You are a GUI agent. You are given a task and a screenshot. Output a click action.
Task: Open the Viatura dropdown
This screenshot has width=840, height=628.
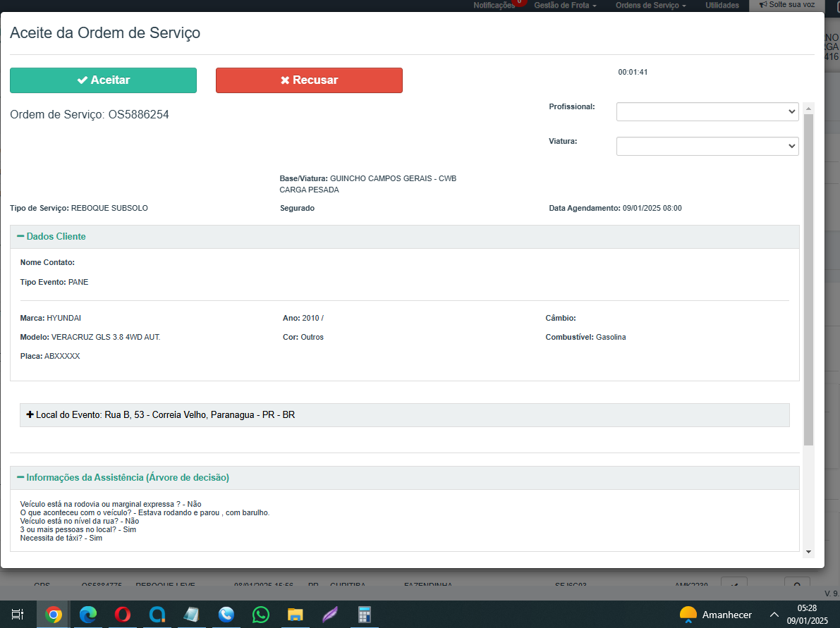pos(707,146)
